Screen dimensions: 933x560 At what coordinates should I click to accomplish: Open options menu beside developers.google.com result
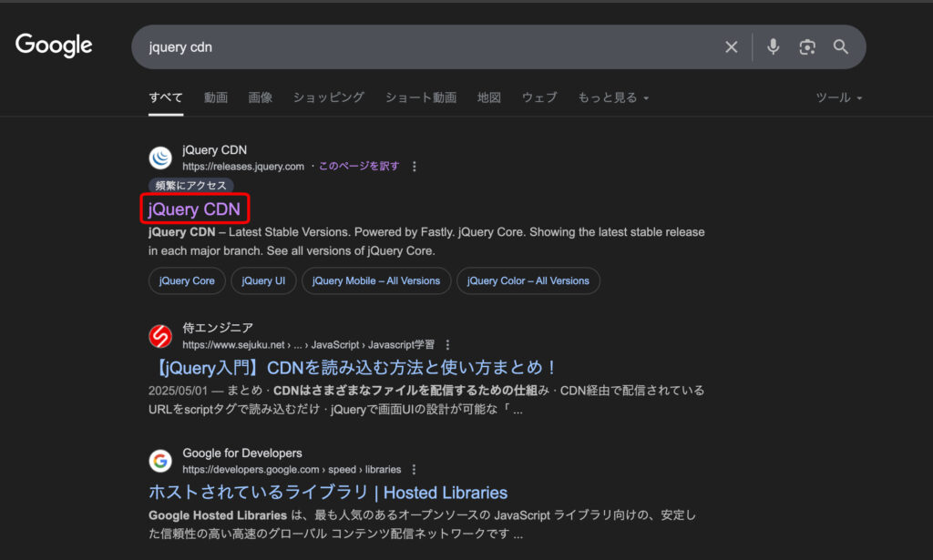pos(415,470)
